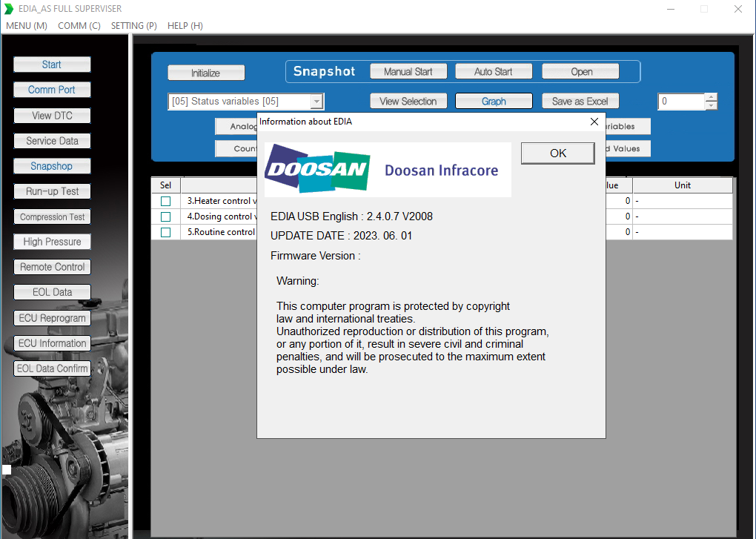The image size is (756, 539).
Task: Click Auto Start for Snapshot
Action: 493,71
